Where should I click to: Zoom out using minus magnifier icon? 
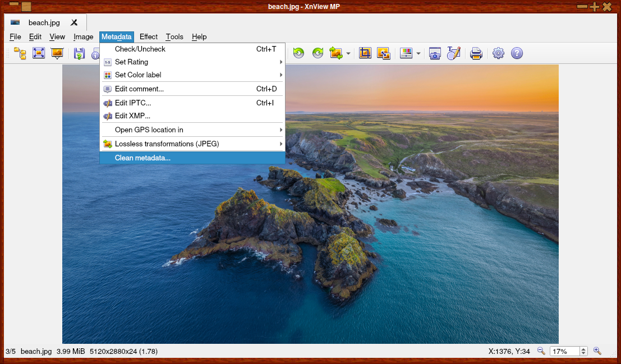541,351
